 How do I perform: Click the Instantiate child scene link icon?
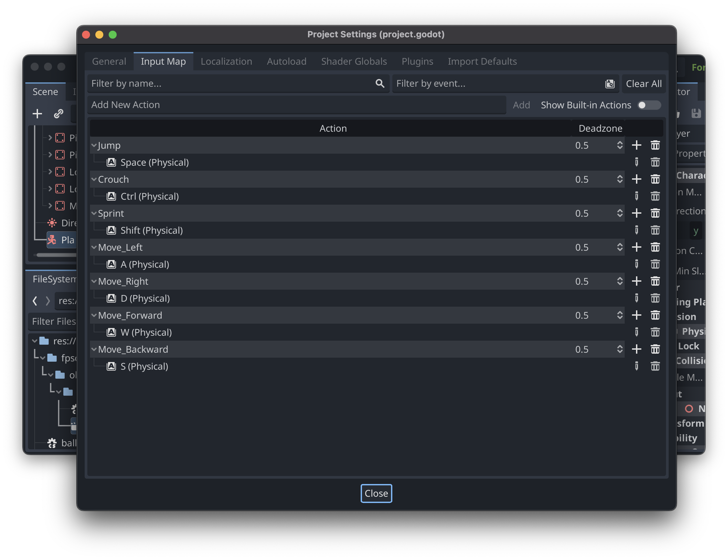(58, 114)
